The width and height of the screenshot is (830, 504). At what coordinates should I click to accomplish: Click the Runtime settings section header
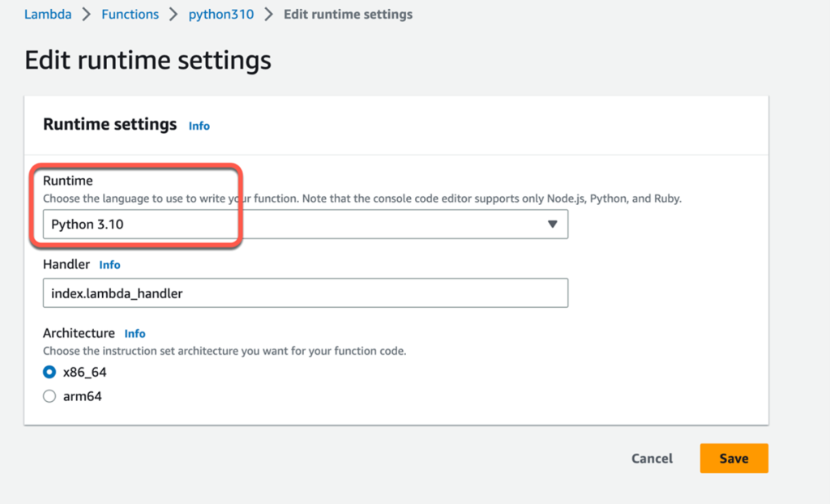110,125
